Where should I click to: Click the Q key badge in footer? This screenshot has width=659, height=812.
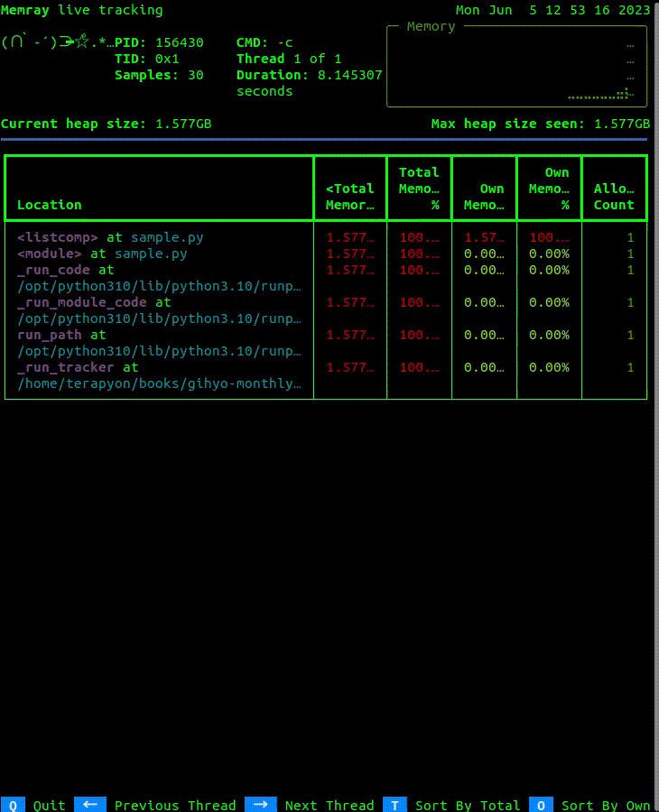pos(13,805)
